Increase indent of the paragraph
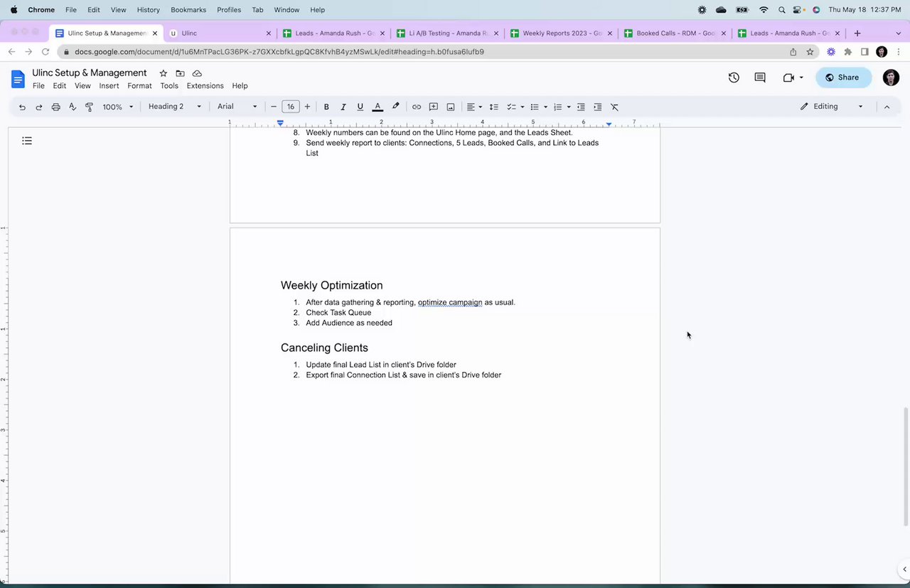Viewport: 910px width, 588px height. pos(598,107)
